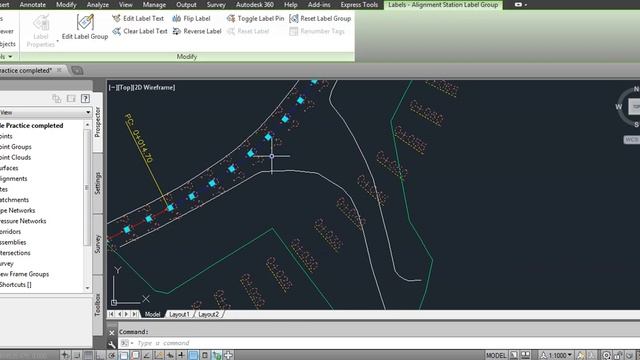Click new drawing tab icon beside file tab
Screen dimensions: 640x360
(x=77, y=70)
